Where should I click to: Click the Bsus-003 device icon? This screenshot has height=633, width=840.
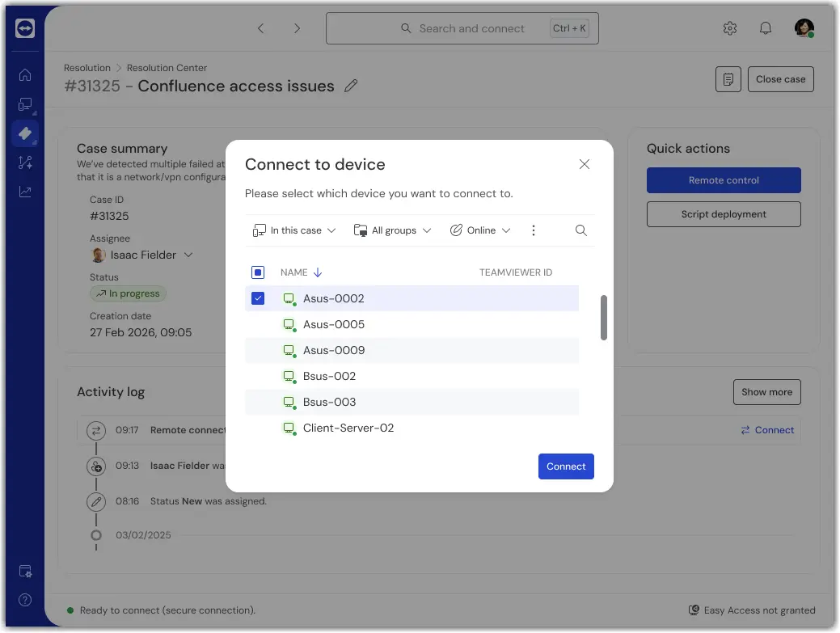[x=289, y=402]
